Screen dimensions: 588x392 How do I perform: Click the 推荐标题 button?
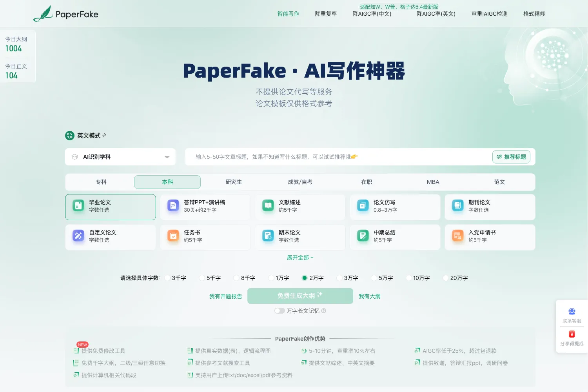tap(511, 157)
